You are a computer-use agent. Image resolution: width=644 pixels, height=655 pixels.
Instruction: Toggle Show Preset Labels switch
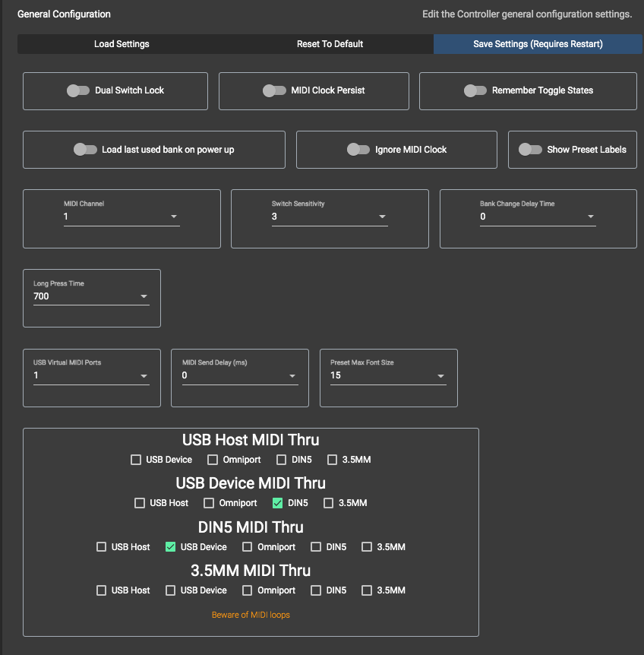tap(530, 150)
